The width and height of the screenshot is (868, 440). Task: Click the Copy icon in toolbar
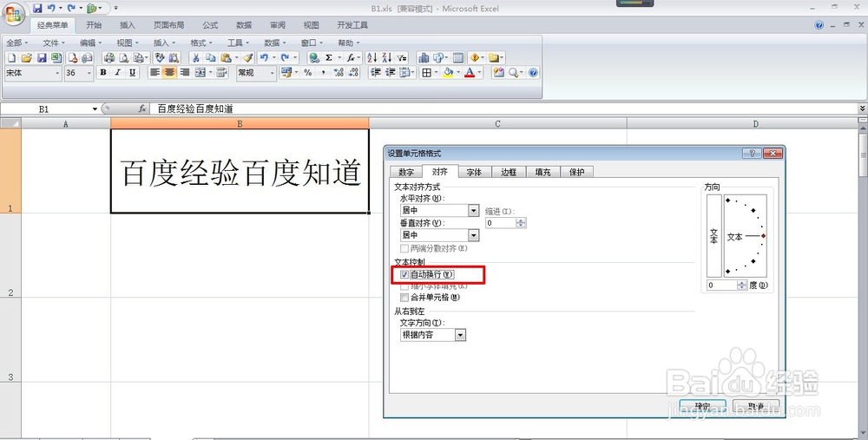tap(210, 57)
